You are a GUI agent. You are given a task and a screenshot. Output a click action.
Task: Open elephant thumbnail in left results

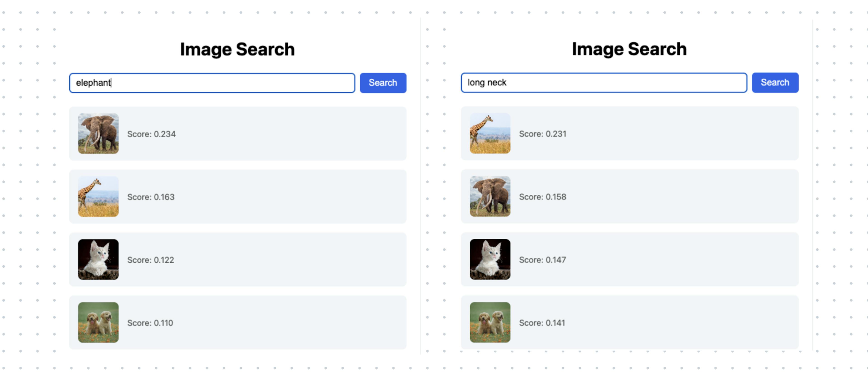[x=98, y=134]
